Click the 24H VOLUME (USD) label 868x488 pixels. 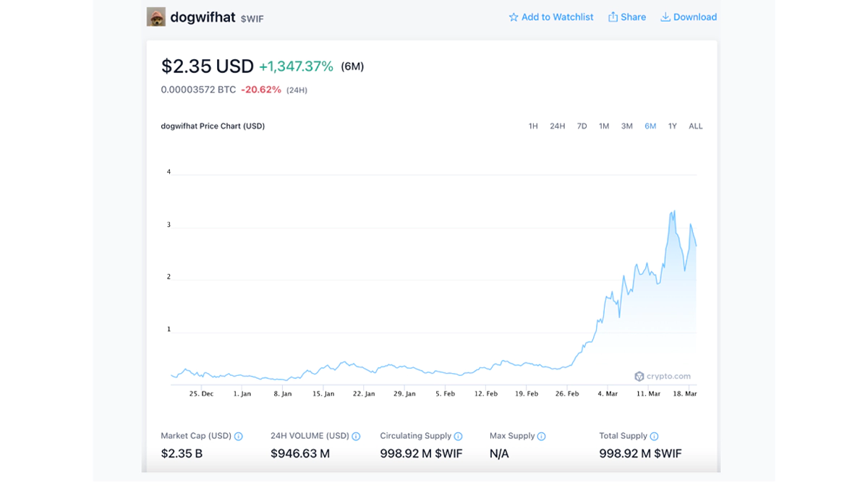310,437
